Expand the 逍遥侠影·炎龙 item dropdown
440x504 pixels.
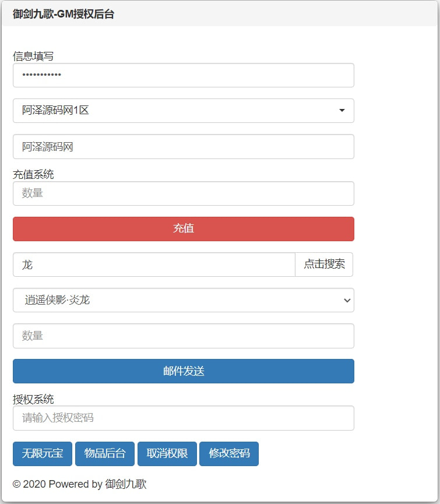click(183, 300)
